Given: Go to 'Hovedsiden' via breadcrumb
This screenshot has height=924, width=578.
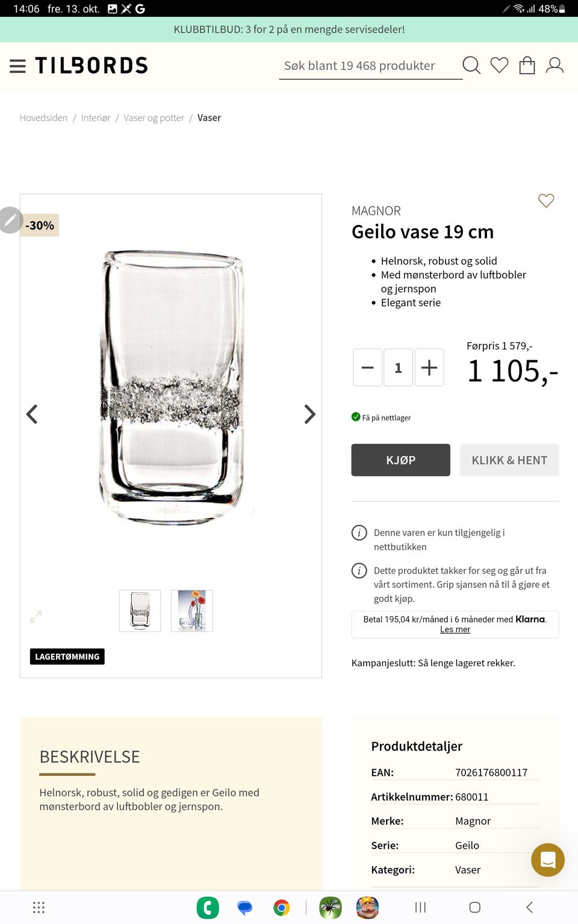Looking at the screenshot, I should tap(43, 117).
